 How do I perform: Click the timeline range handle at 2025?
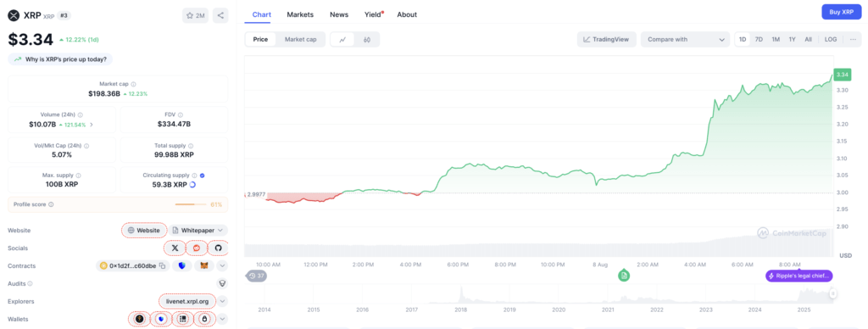click(832, 293)
